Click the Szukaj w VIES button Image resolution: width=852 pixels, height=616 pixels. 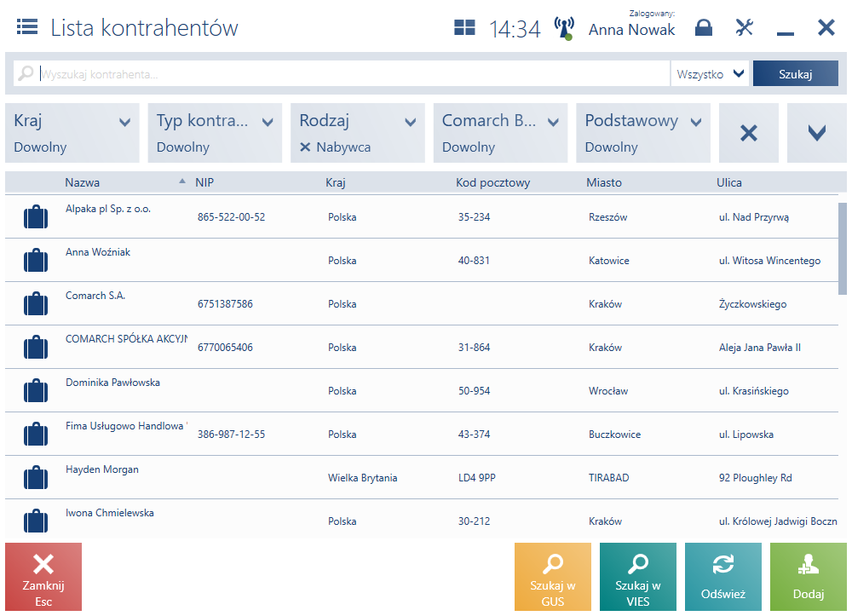(638, 577)
